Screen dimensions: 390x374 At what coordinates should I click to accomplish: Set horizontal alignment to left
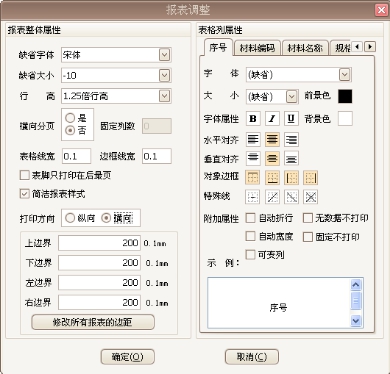pyautogui.click(x=253, y=139)
